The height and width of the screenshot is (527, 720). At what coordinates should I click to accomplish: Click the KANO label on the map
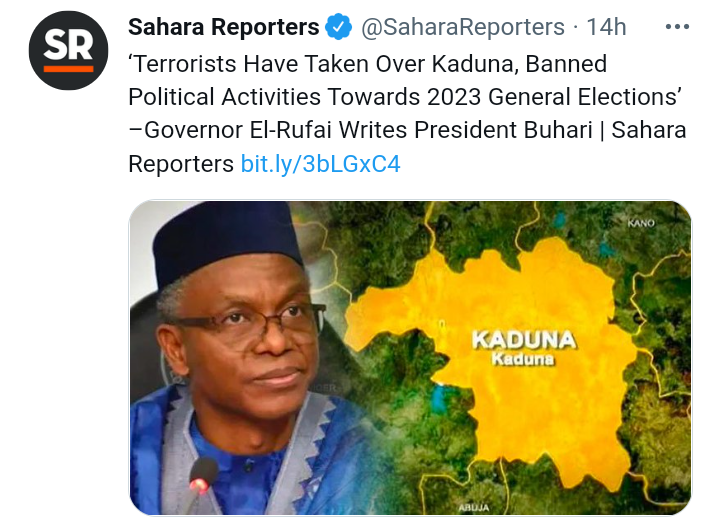(641, 223)
